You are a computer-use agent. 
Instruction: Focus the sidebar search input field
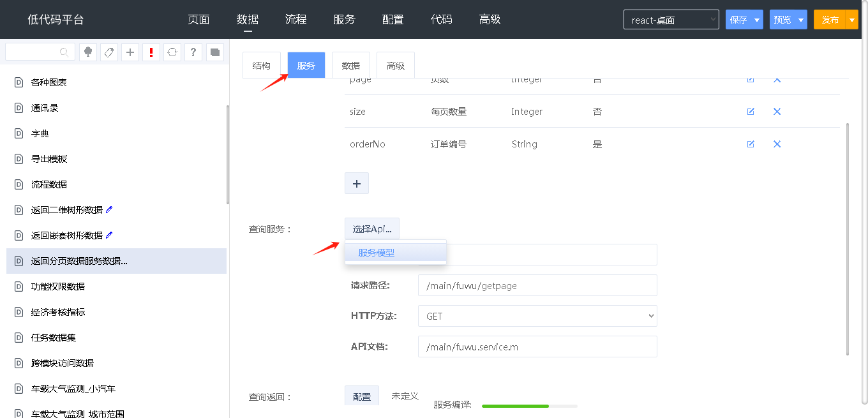(40, 52)
